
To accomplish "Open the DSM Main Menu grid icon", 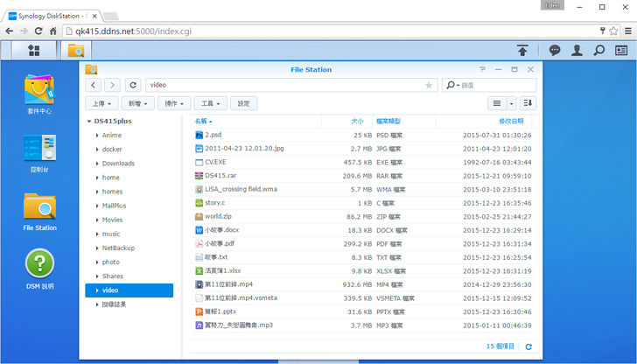I will (33, 51).
